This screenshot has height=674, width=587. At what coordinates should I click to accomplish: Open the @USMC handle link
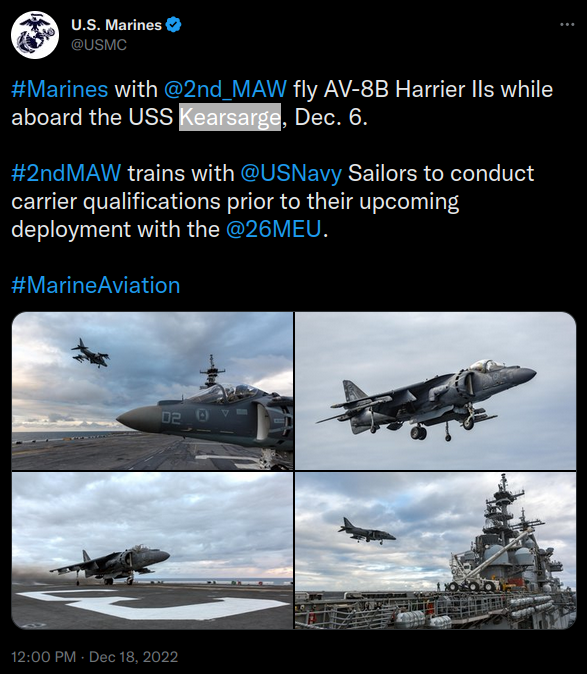99,45
